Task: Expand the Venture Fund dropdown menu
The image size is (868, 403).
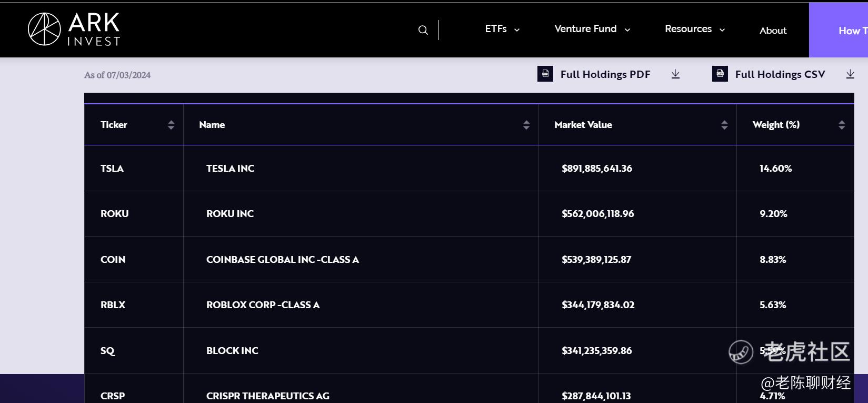Action: tap(592, 29)
